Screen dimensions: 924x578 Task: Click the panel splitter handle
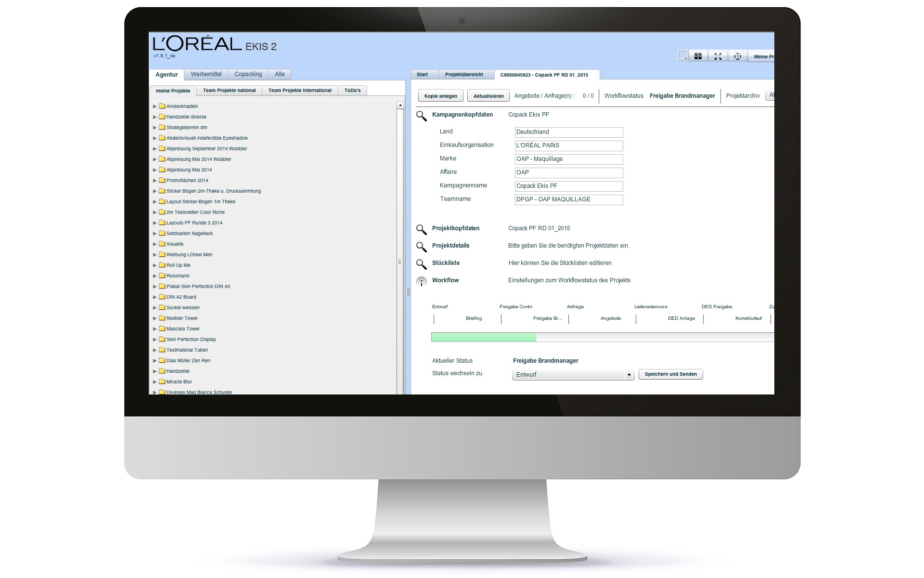[408, 291]
